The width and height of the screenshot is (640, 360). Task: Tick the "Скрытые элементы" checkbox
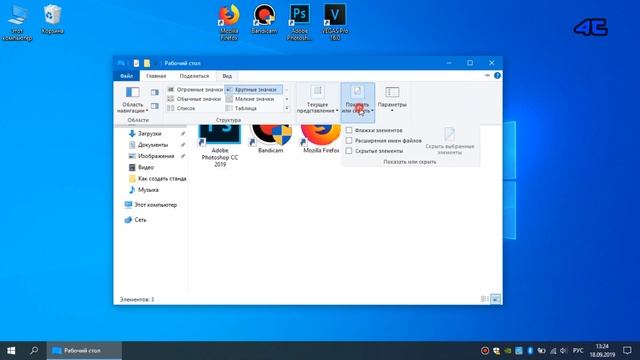pos(349,151)
